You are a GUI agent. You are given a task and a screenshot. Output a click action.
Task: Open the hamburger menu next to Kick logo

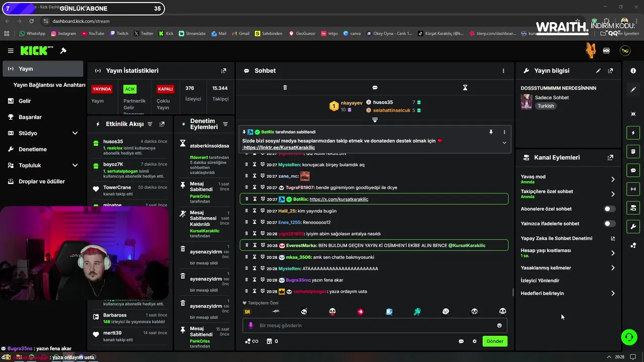pos(11,51)
